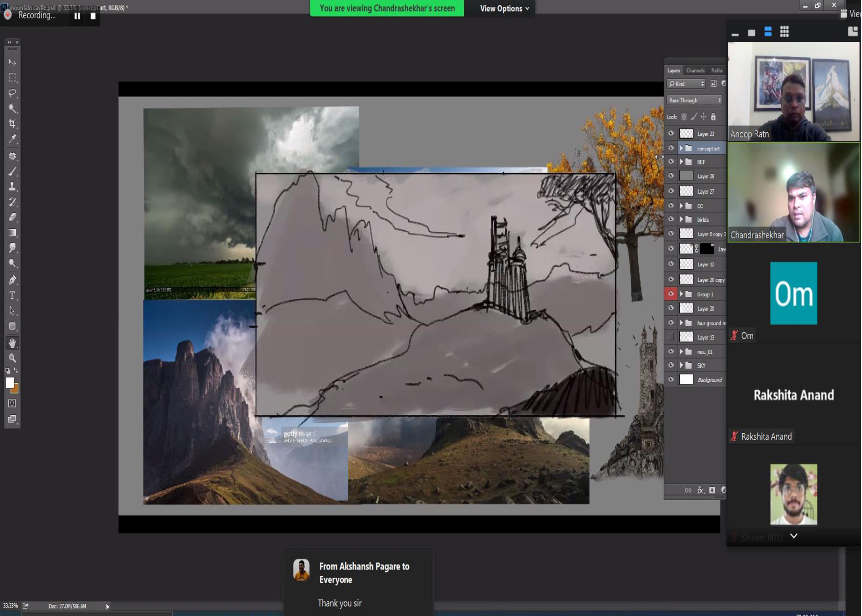Hide Layer 23 with its eye icon

pos(671,133)
